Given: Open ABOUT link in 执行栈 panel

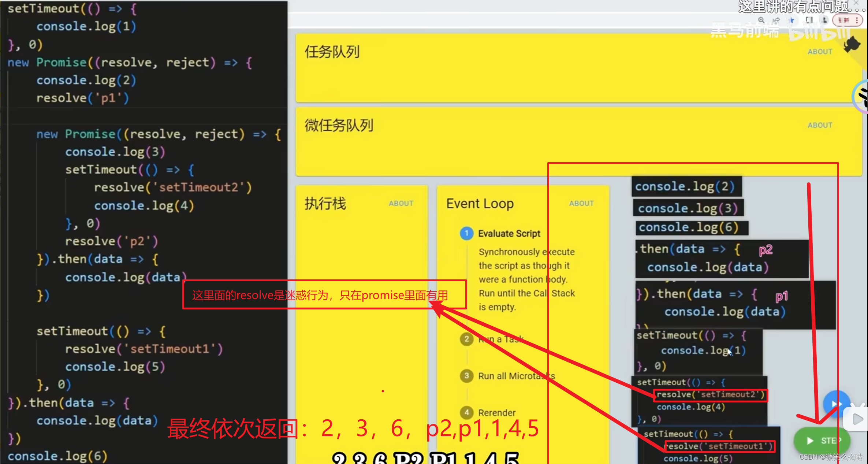Looking at the screenshot, I should pyautogui.click(x=401, y=203).
